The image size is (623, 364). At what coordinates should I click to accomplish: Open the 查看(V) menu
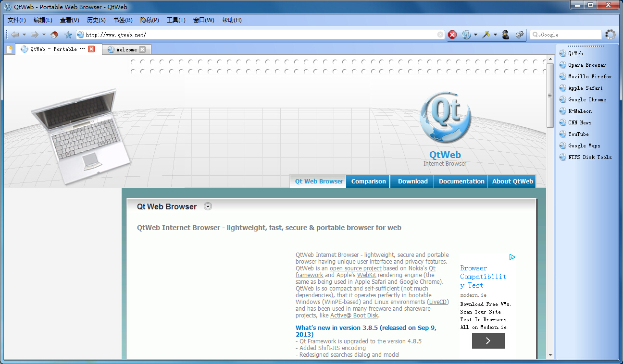(x=70, y=20)
